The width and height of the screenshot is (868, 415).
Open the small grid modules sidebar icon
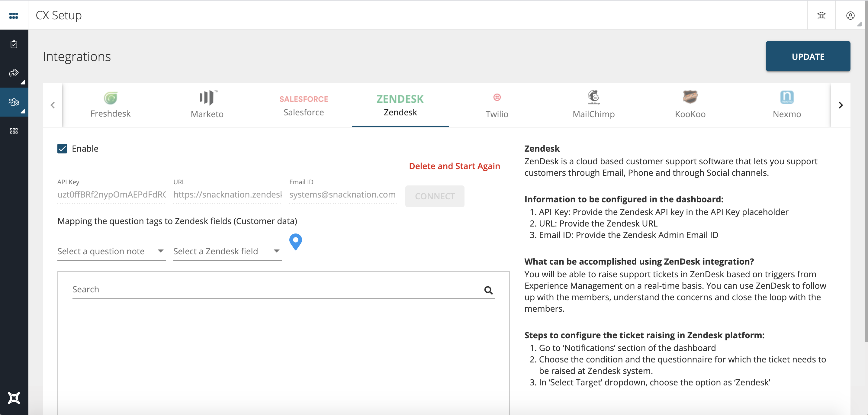14,131
